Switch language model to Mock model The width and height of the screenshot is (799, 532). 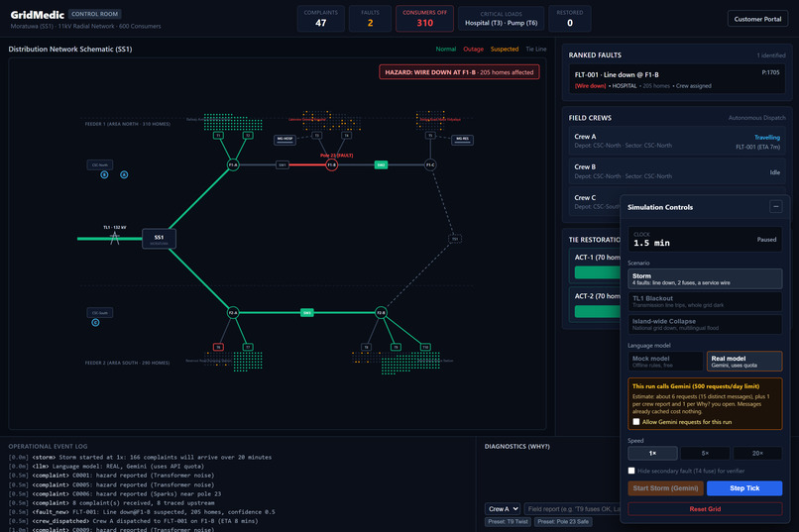(665, 362)
